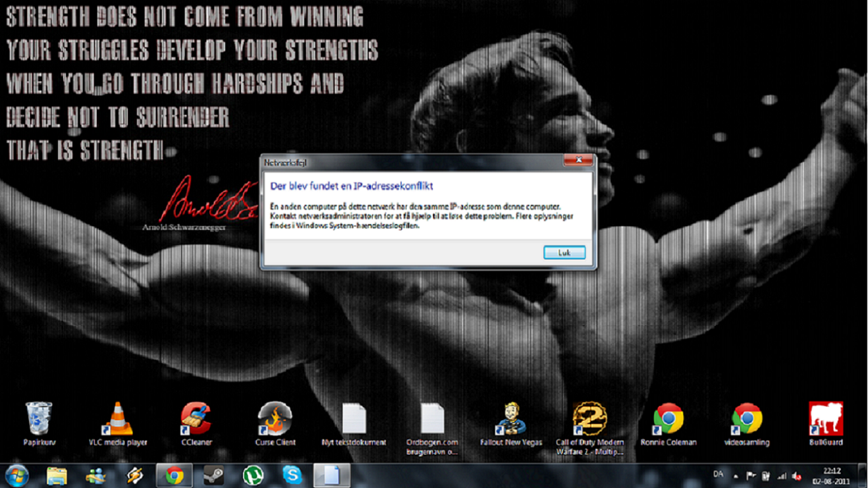868x488 pixels.
Task: Open the muted volume tray icon
Action: (x=797, y=476)
